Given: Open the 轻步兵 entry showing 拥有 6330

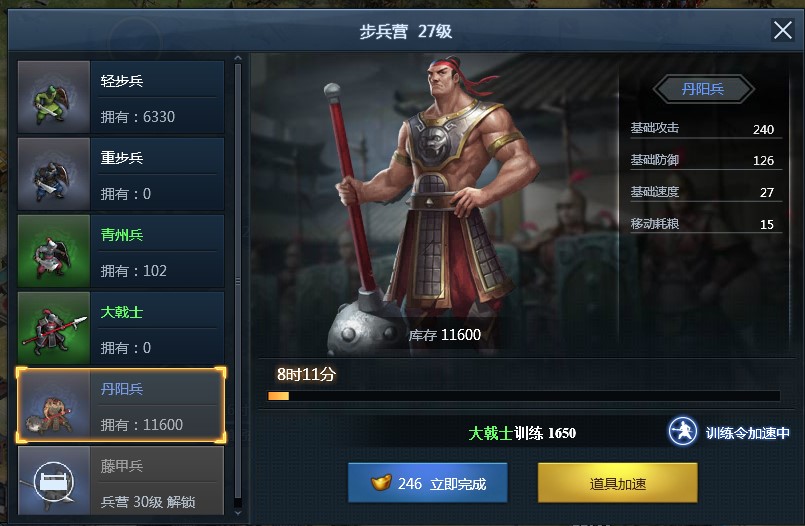Looking at the screenshot, I should point(121,97).
